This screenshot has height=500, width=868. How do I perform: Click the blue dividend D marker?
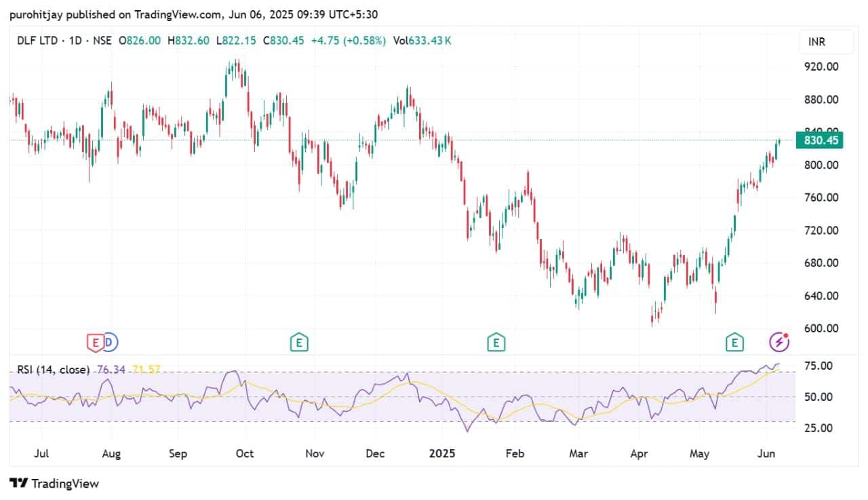(x=111, y=343)
